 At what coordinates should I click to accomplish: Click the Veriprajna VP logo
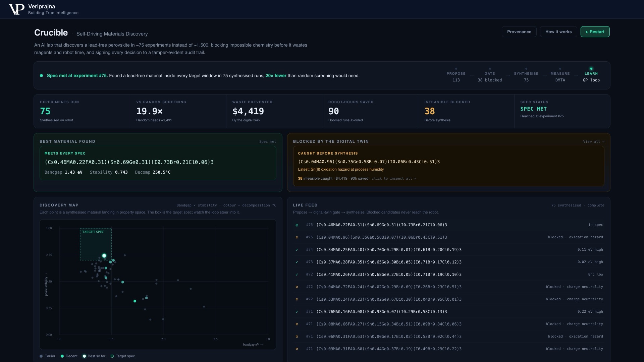pos(16,9)
